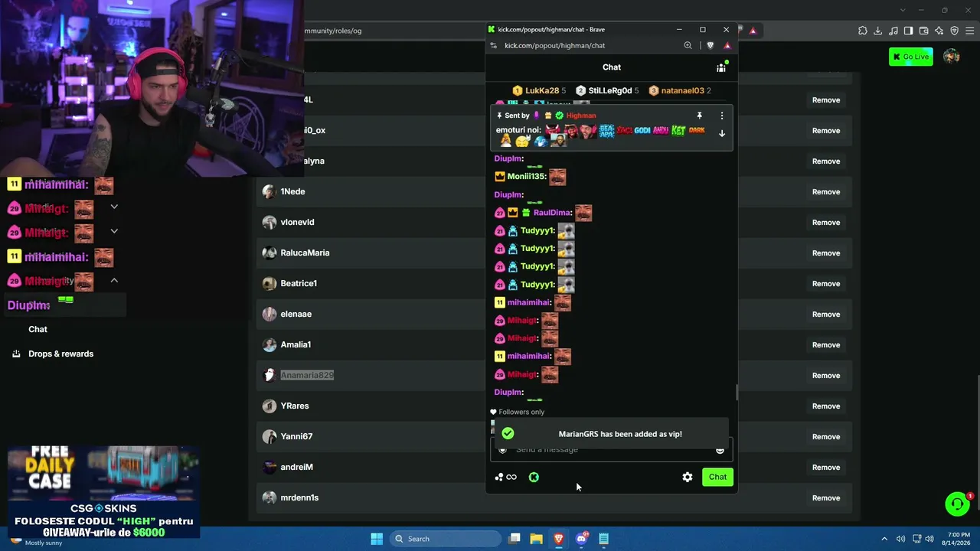Collapse the expanded sidebar section chevron
The width and height of the screenshot is (980, 551).
pyautogui.click(x=114, y=281)
